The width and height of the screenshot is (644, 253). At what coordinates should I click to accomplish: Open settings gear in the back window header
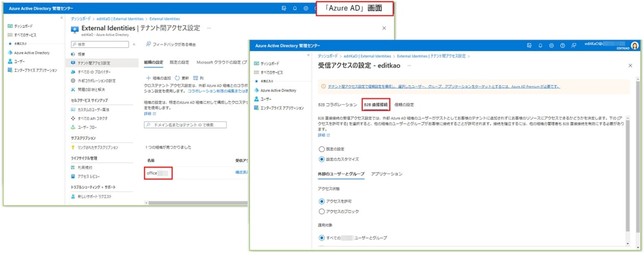[x=306, y=9]
